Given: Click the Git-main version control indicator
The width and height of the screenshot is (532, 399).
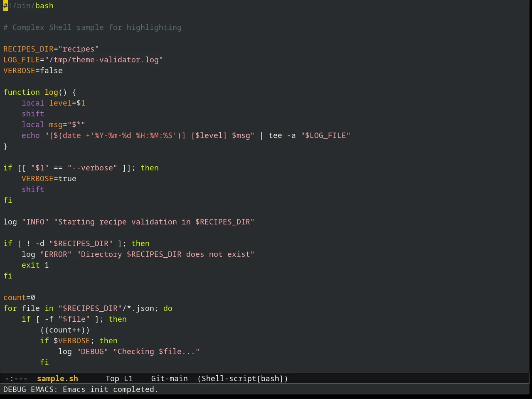Looking at the screenshot, I should point(169,379).
